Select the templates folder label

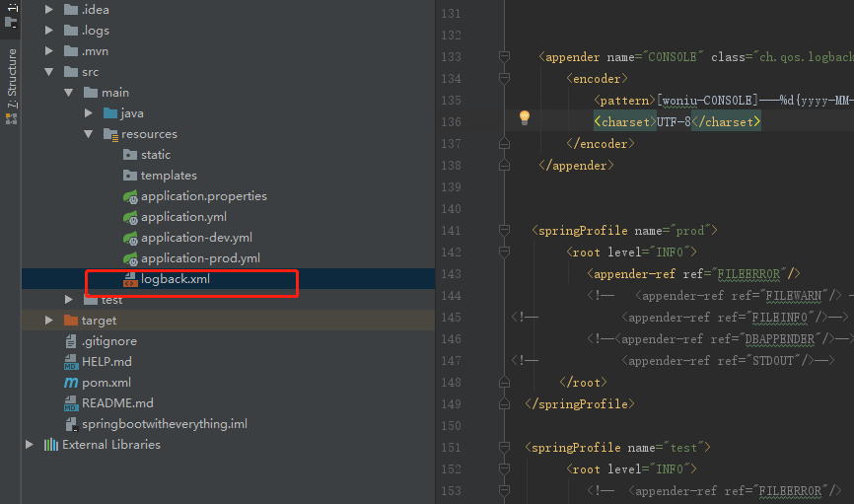(169, 176)
